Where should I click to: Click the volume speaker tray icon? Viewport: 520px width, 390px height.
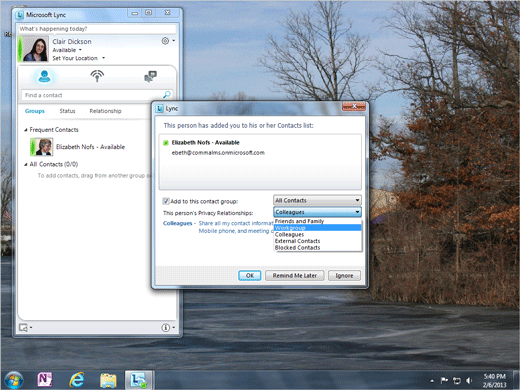(469, 380)
